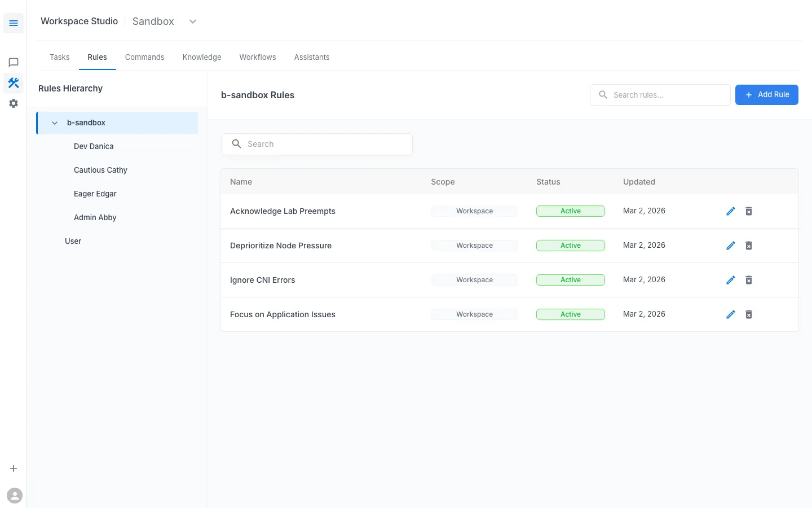The height and width of the screenshot is (508, 812).
Task: Switch to the Knowledge tab
Action: pos(202,57)
